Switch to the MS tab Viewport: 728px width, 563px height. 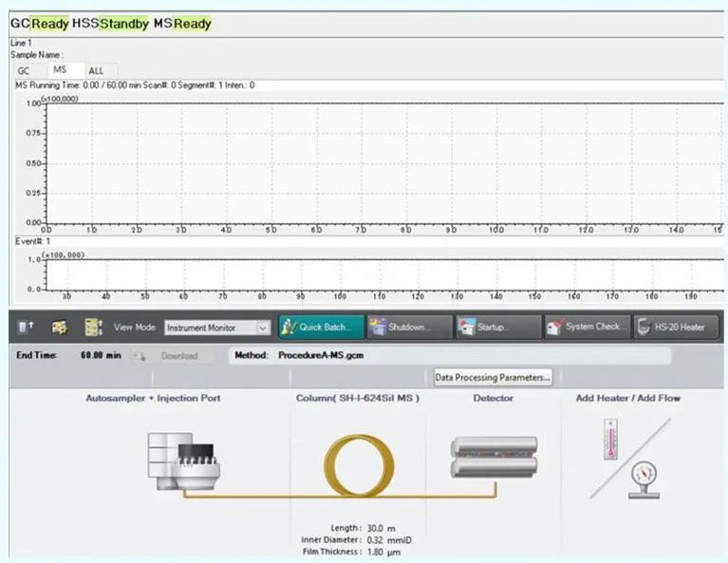point(60,70)
